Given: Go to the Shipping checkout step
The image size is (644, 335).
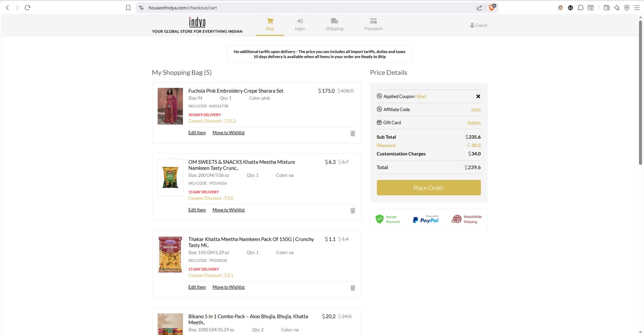Looking at the screenshot, I should pyautogui.click(x=334, y=24).
